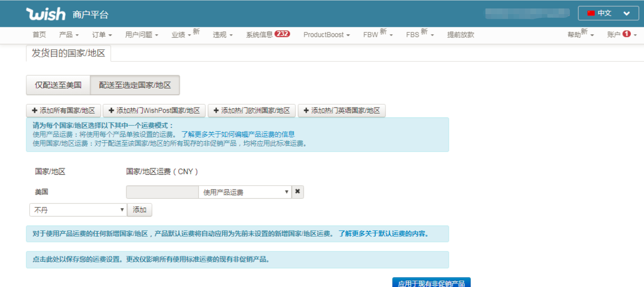Click 添加热门英语国家/地区 button

click(x=341, y=110)
